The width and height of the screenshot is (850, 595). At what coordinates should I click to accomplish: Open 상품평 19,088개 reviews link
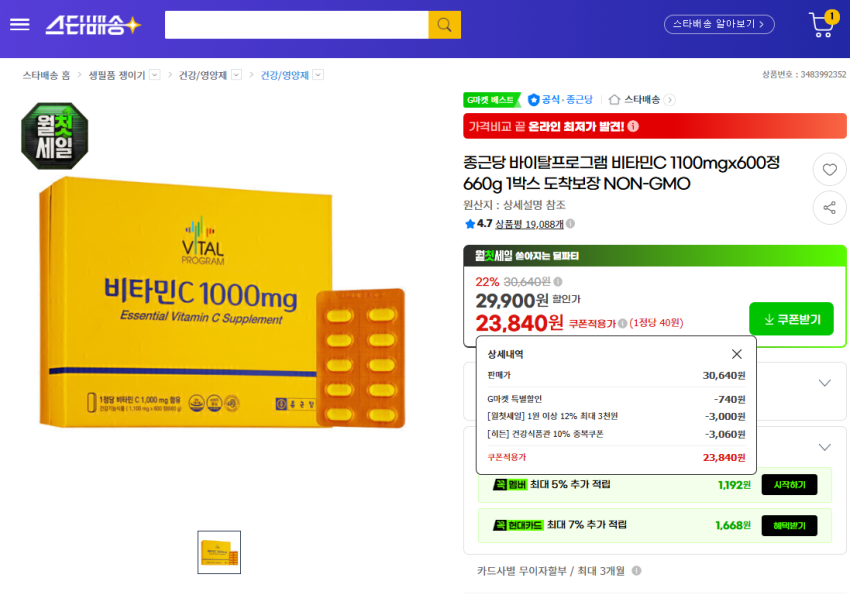click(529, 224)
